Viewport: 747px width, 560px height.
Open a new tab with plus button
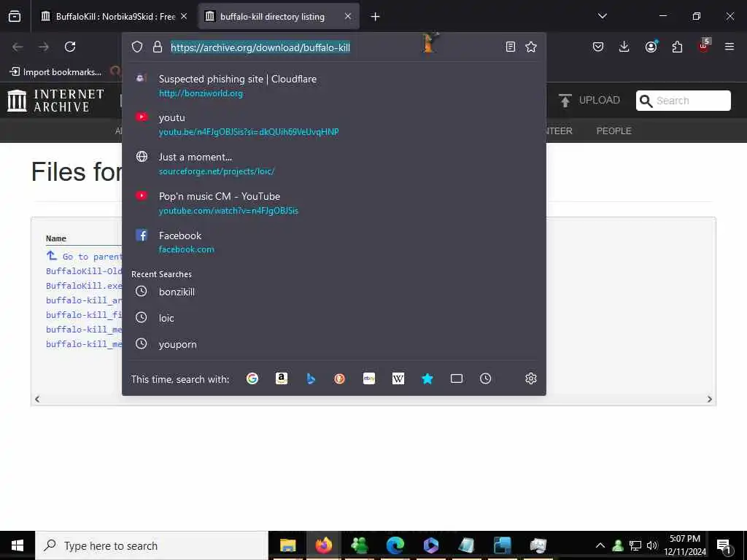click(x=376, y=17)
